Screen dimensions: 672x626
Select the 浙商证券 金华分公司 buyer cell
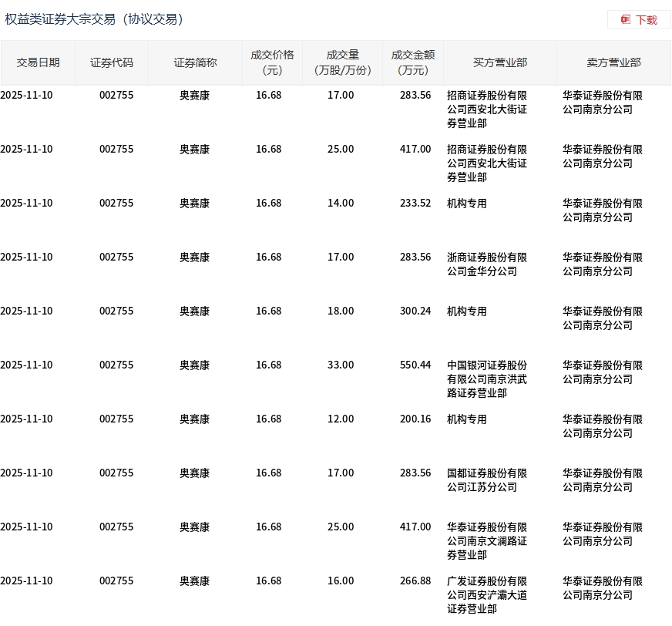point(487,264)
